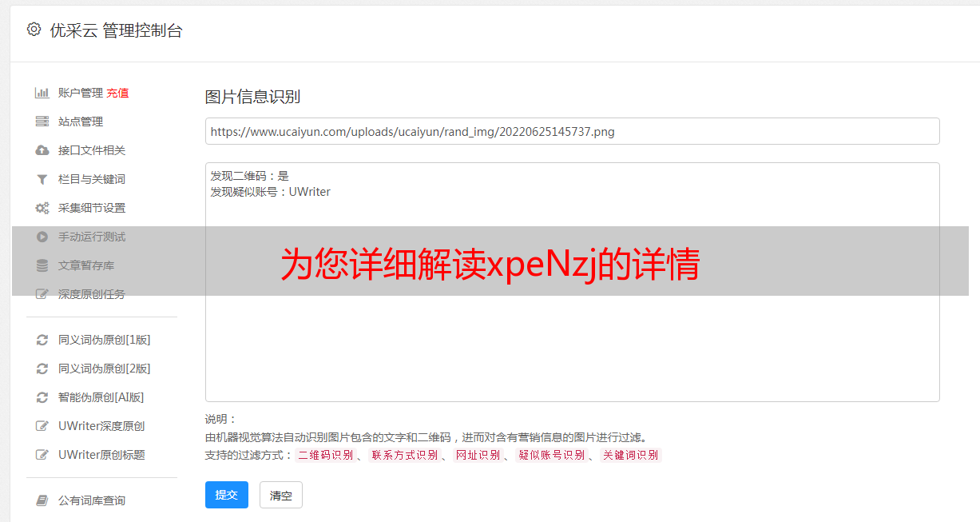Select 智能伪原创[AI版] in the sidebar

[x=101, y=397]
